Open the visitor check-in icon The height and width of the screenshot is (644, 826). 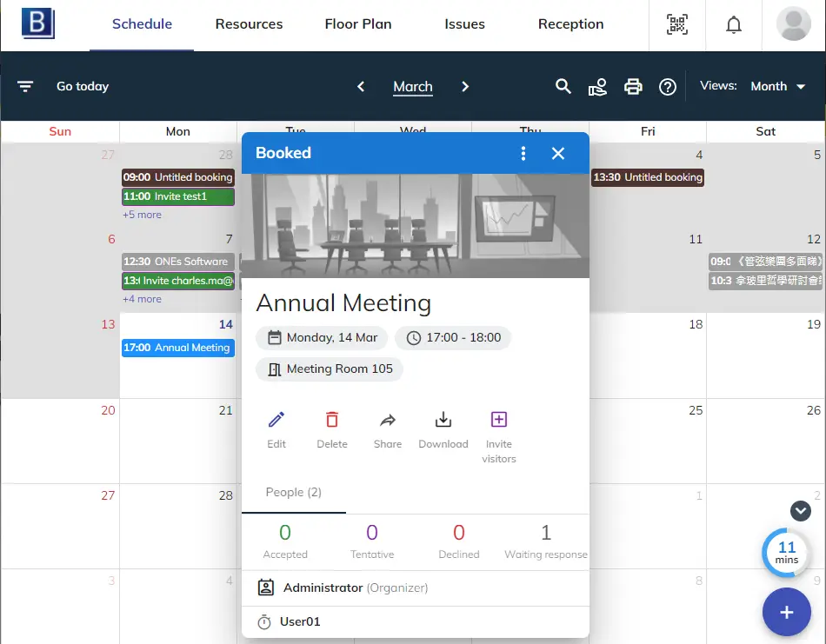click(x=598, y=87)
